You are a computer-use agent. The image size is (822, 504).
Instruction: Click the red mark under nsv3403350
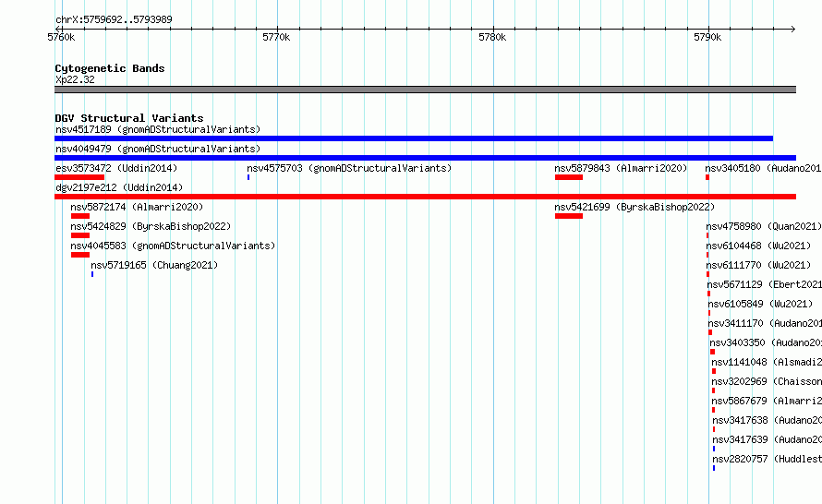712,352
